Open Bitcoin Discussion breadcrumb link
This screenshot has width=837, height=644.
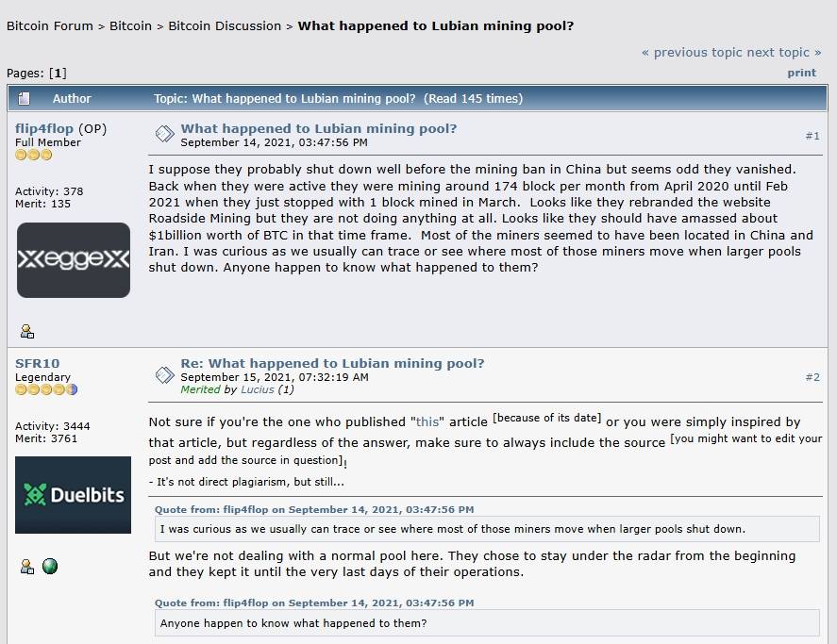click(225, 26)
